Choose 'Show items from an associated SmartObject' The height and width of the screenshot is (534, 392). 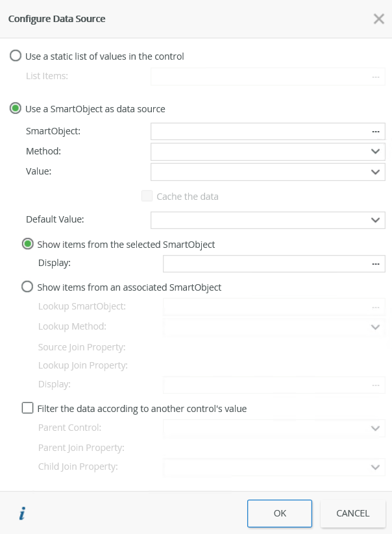pyautogui.click(x=28, y=287)
